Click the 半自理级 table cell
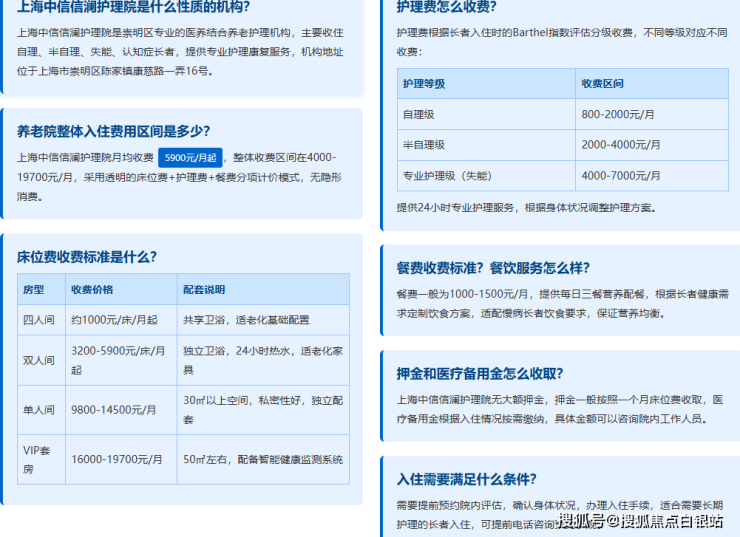Screen dimensions: 740x537 487,145
